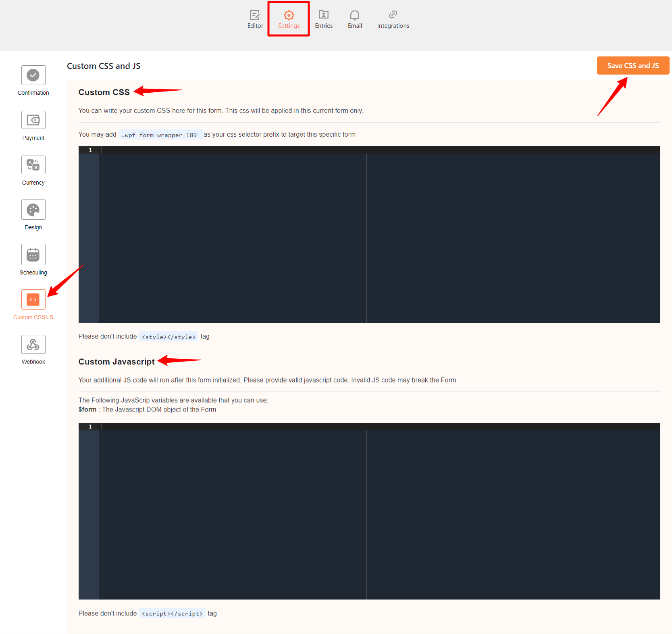Click the Scheduling sidebar label
The image size is (672, 634).
pyautogui.click(x=33, y=272)
